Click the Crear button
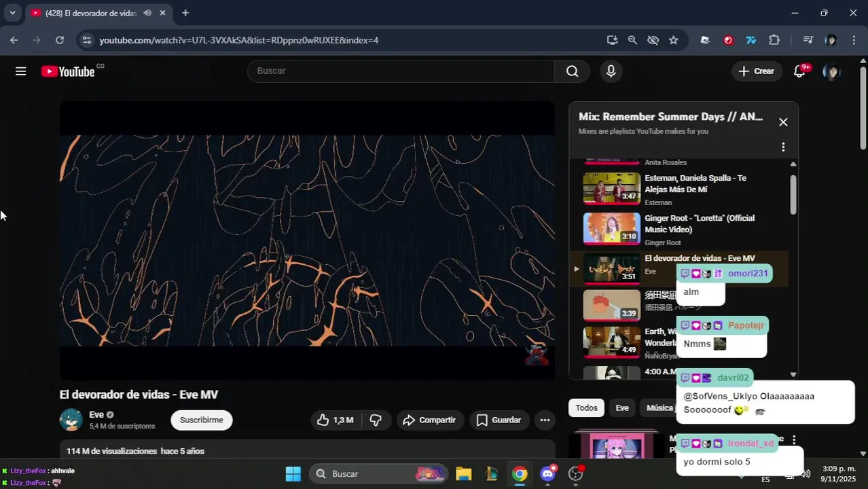The image size is (868, 489). (x=757, y=71)
